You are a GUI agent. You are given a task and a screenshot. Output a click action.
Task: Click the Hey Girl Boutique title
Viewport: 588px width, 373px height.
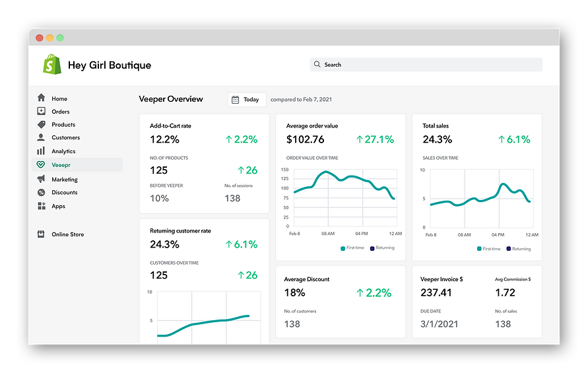tap(110, 65)
